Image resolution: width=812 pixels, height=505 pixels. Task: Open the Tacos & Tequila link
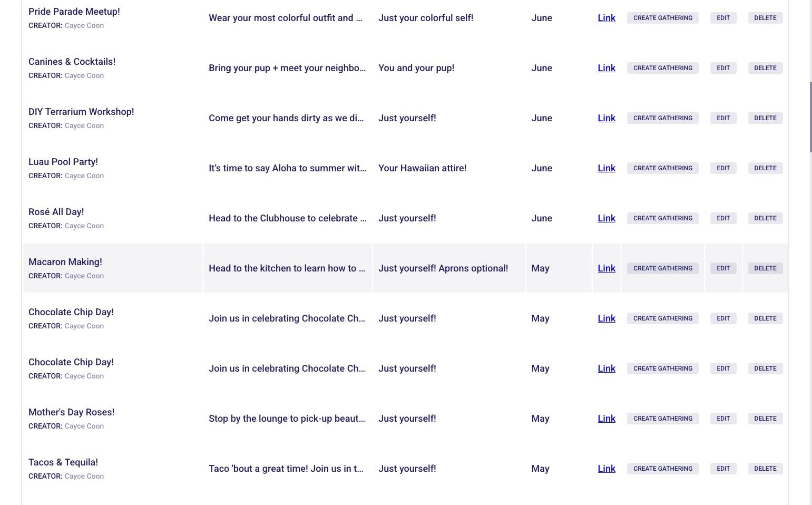606,469
